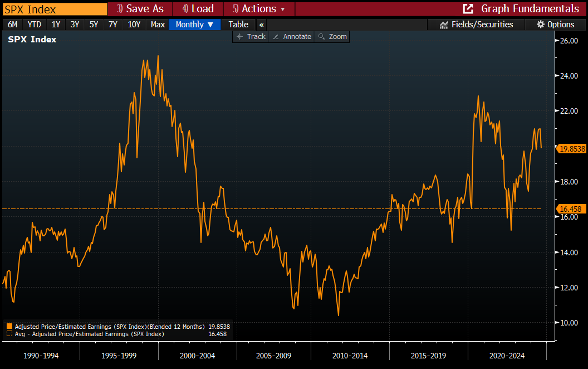588x369 pixels.
Task: Enable the chart Zoom tool
Action: coord(332,37)
